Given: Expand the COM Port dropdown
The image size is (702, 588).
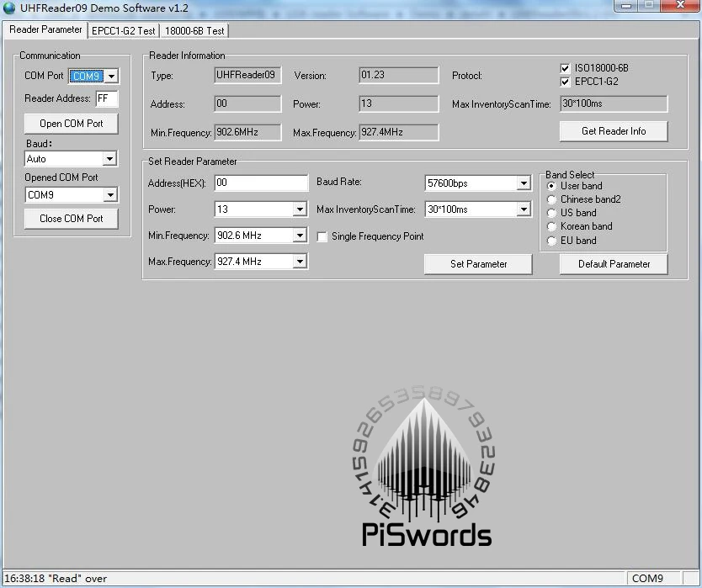Looking at the screenshot, I should (111, 76).
